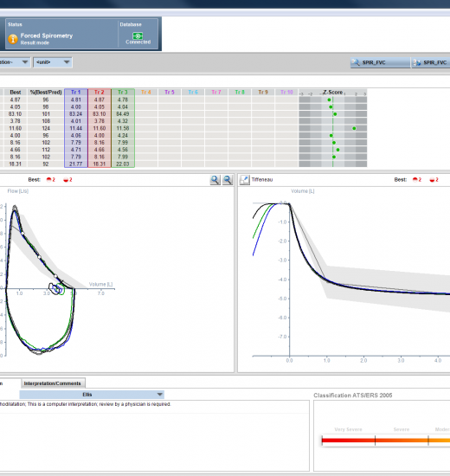Select value 18.31 in Tr 2 column

[x=100, y=164]
